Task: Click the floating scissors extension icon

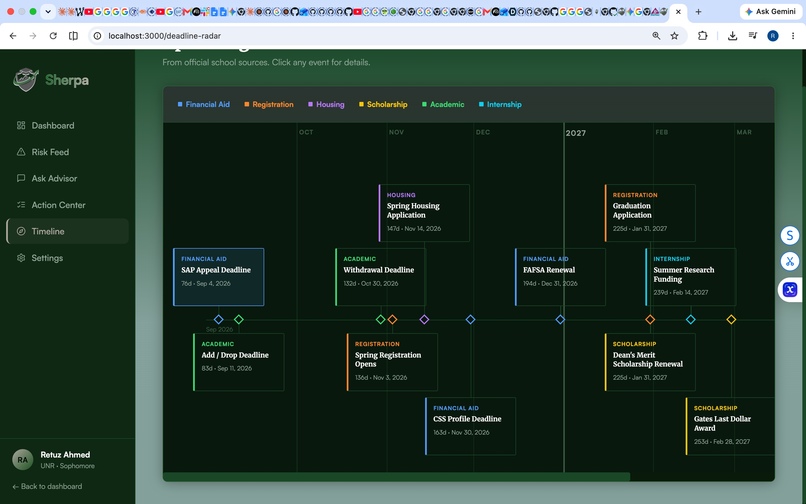Action: (x=790, y=261)
